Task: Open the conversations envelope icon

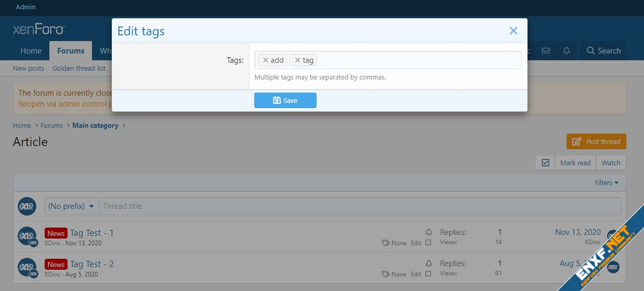Action: click(x=546, y=50)
